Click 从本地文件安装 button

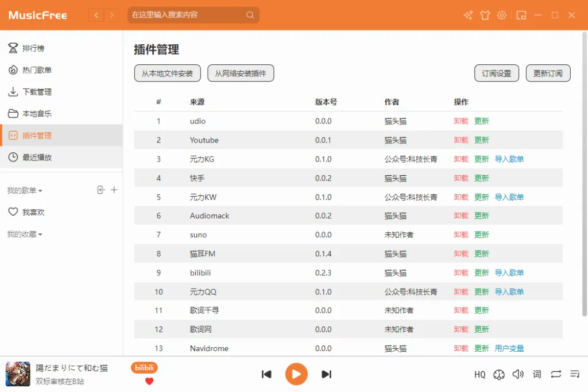pos(167,73)
